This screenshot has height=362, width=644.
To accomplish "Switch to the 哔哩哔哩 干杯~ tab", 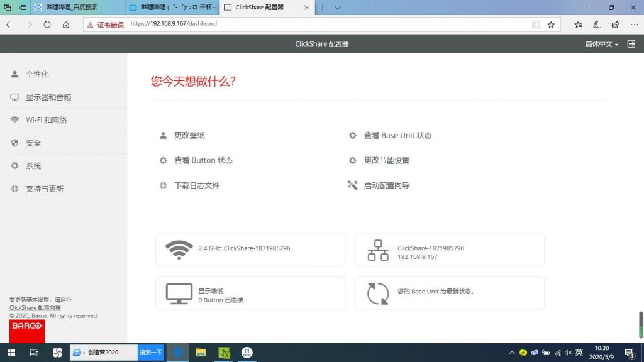I will (x=172, y=8).
